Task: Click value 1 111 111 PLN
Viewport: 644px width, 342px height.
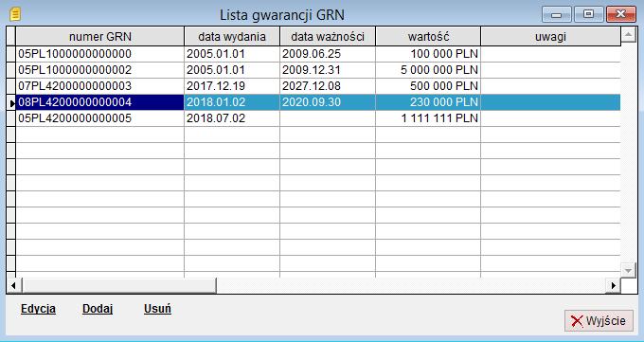Action: coord(439,118)
